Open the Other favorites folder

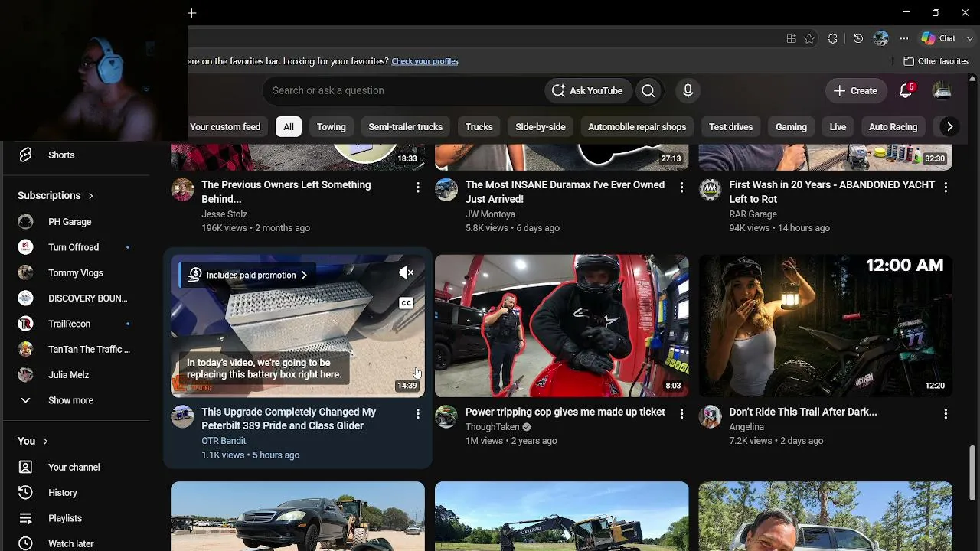tap(936, 61)
